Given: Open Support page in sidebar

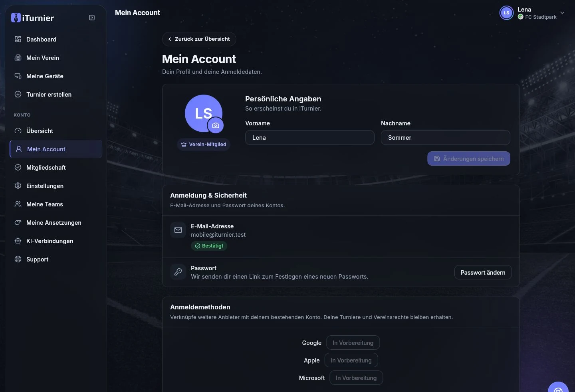Looking at the screenshot, I should (x=56, y=259).
